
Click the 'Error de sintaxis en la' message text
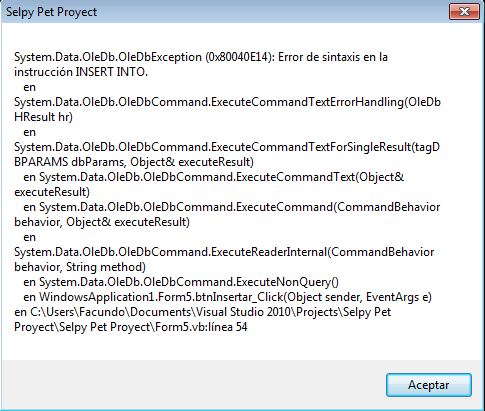(x=333, y=57)
